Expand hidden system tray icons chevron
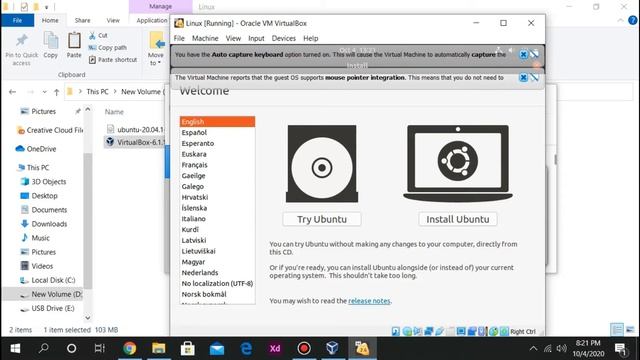 [533, 348]
